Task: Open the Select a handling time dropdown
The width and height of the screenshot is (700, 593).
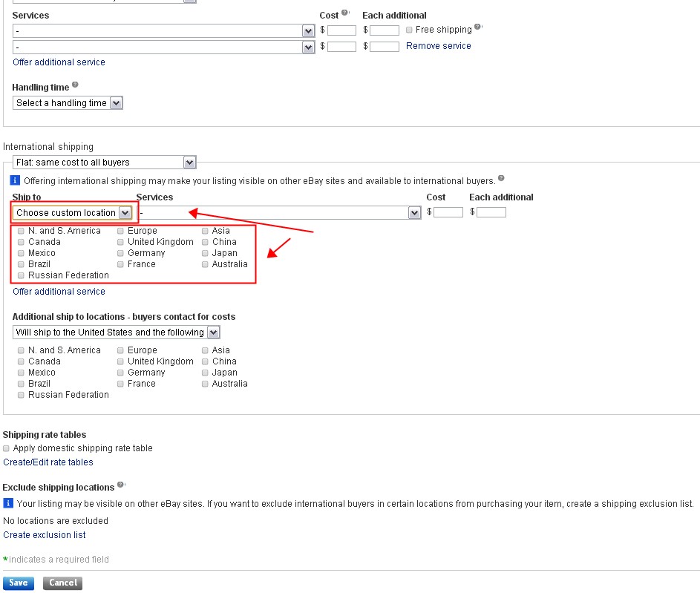Action: (x=68, y=103)
